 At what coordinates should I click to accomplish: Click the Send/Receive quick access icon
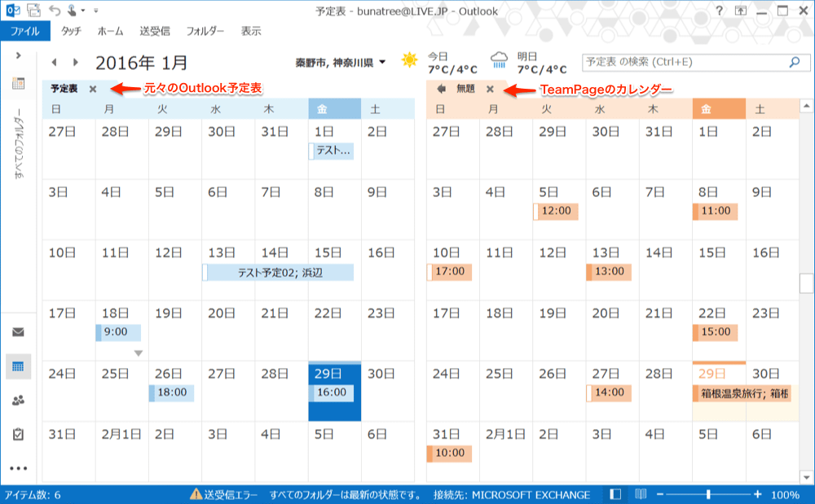tap(33, 10)
